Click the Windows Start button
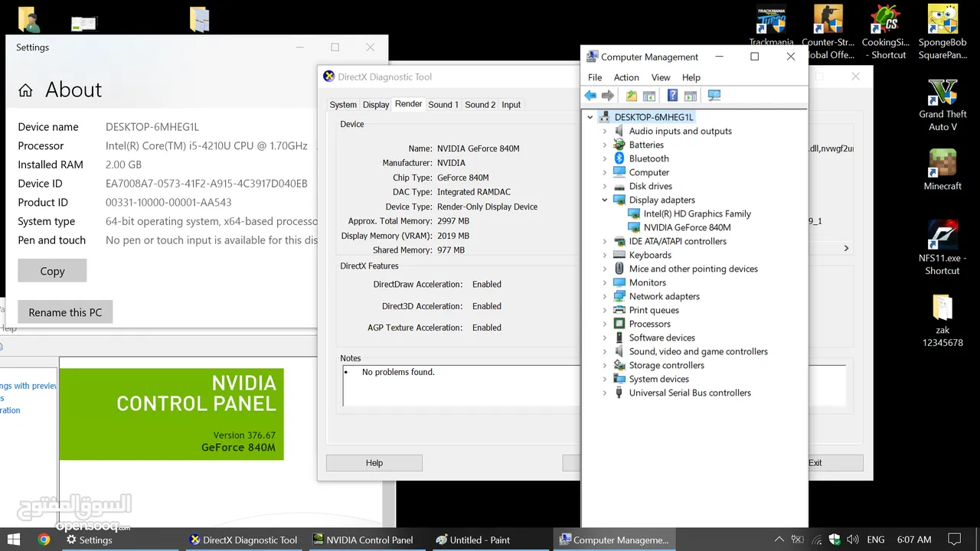The height and width of the screenshot is (551, 980). [x=13, y=540]
